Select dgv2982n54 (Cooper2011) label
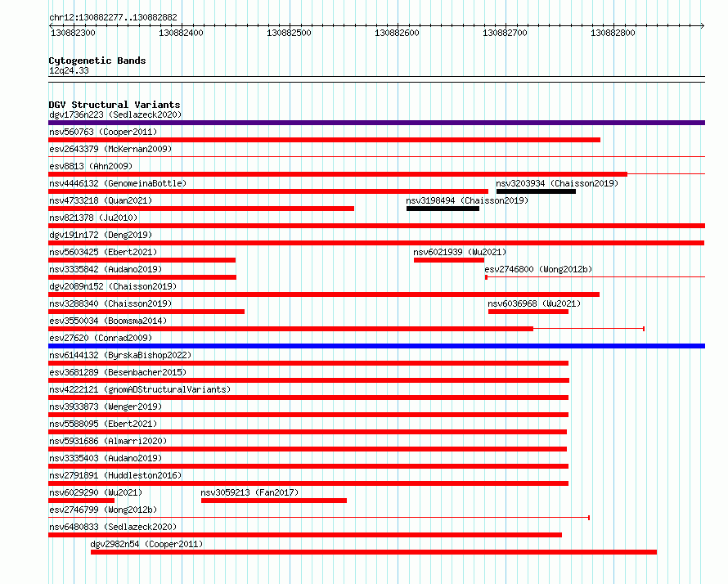This screenshot has height=584, width=728. pos(146,544)
